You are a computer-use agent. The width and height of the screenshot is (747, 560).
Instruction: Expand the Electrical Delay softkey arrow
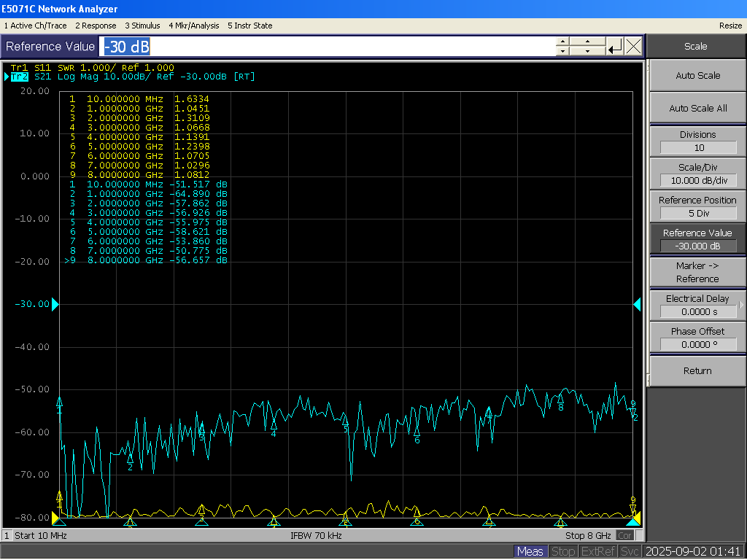[742, 306]
